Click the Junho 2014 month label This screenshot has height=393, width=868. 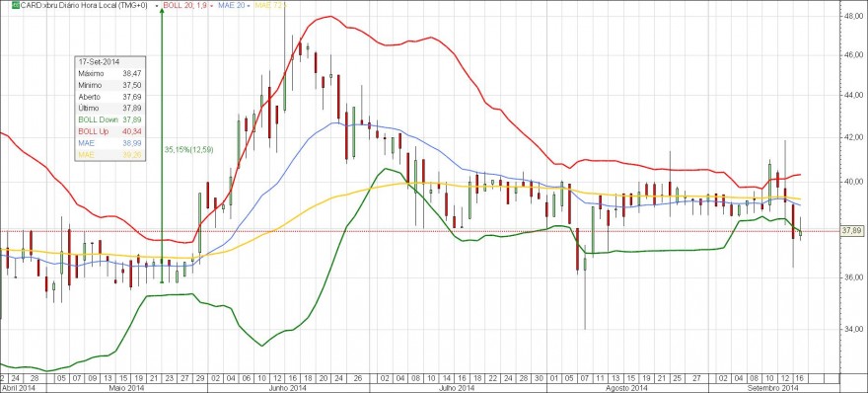click(288, 388)
